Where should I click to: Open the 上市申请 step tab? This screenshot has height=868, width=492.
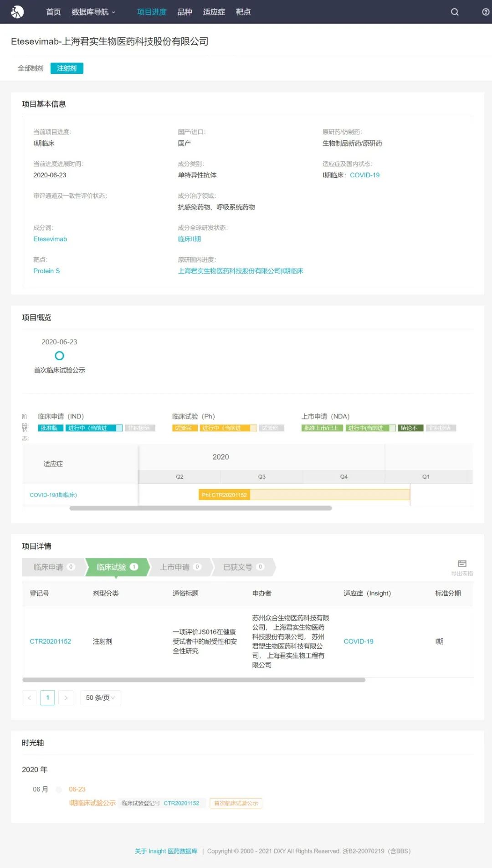180,567
